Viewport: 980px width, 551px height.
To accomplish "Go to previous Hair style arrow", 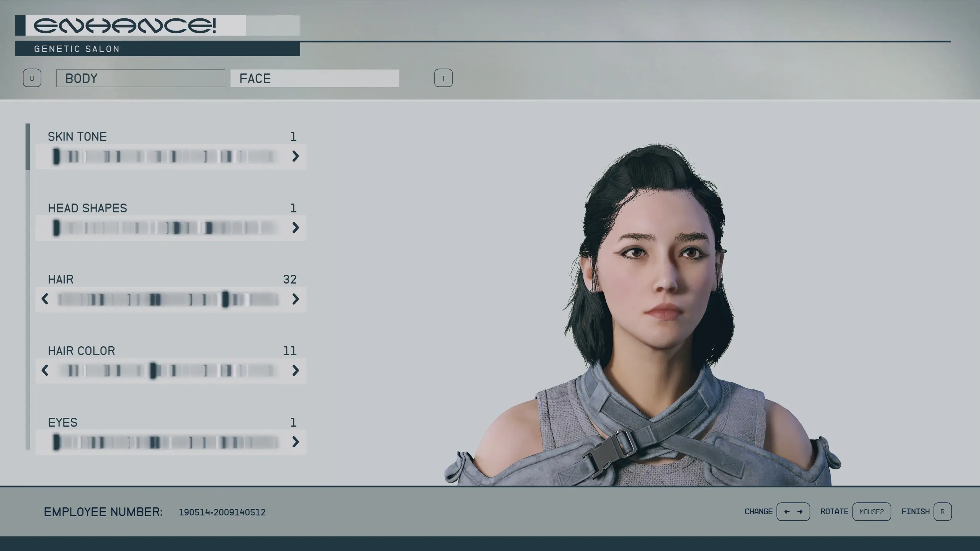I will 45,299.
